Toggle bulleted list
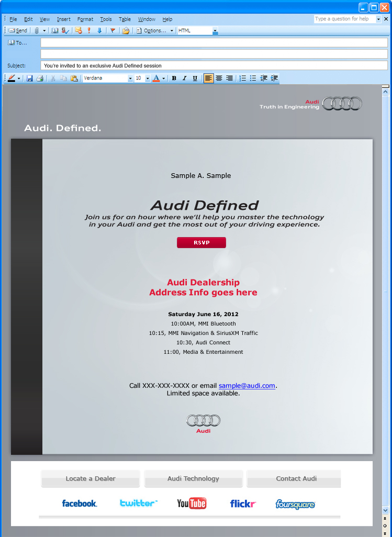 [x=253, y=78]
